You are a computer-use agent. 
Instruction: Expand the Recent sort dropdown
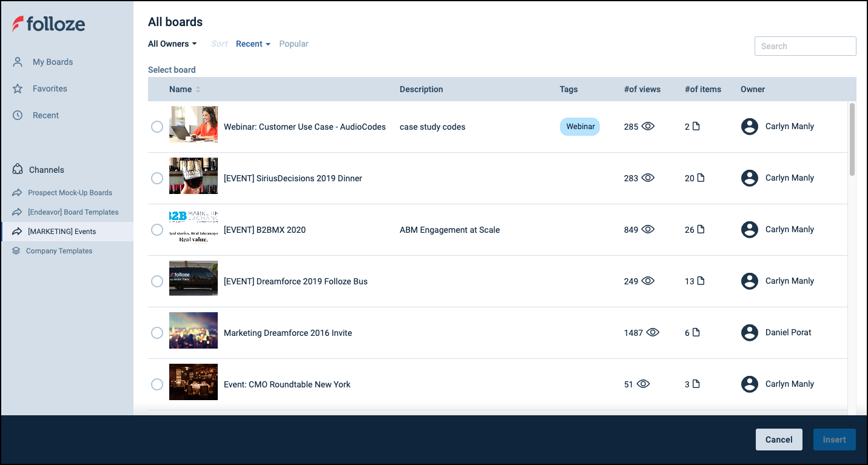click(253, 44)
